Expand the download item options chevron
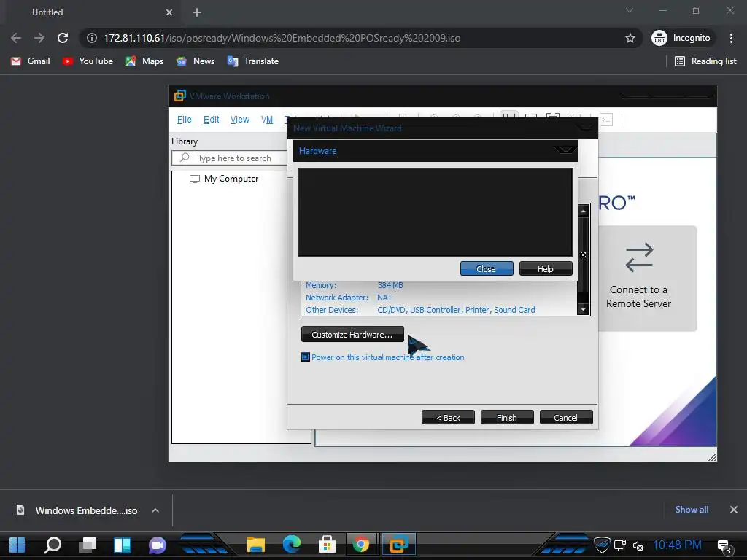Screen dimensions: 747x560 155,510
